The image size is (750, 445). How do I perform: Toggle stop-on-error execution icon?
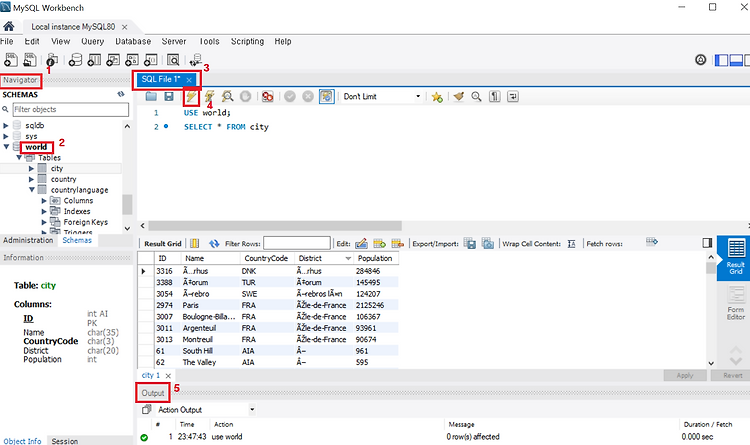[267, 96]
